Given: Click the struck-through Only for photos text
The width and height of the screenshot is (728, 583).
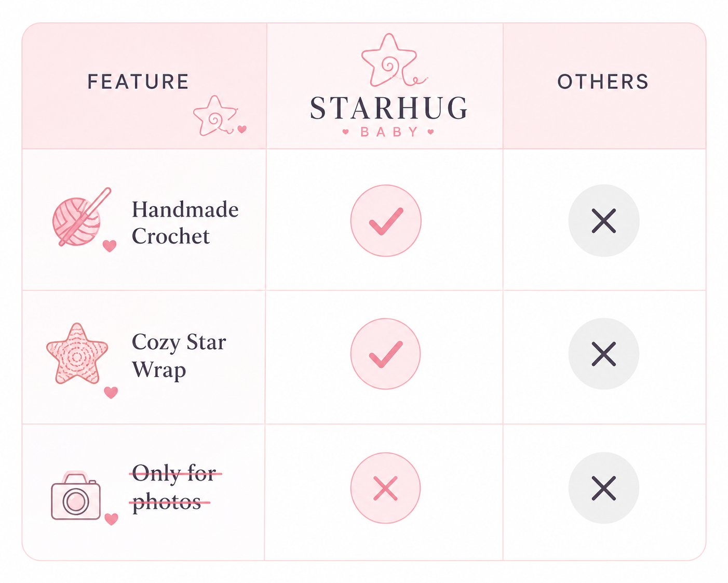Looking at the screenshot, I should tap(175, 487).
